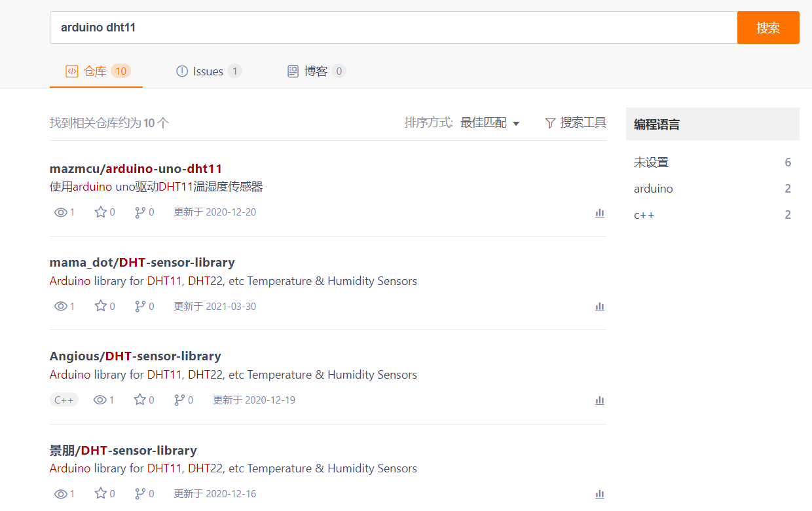Click update date 更新于 2021-03-30

(x=215, y=306)
